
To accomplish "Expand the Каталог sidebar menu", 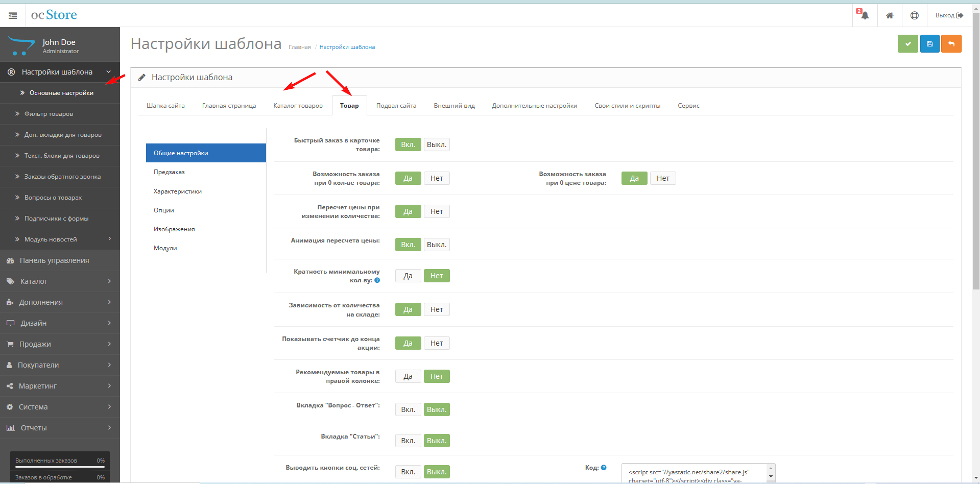I will pos(60,281).
